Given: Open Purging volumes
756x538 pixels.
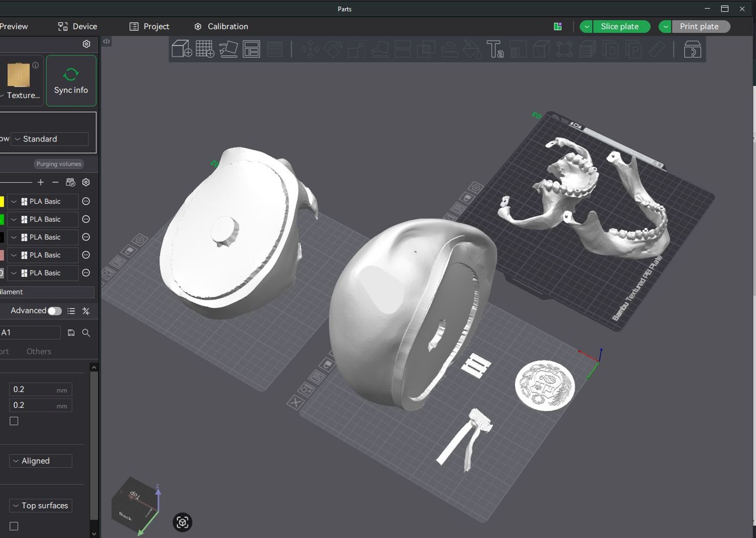Looking at the screenshot, I should [x=59, y=164].
